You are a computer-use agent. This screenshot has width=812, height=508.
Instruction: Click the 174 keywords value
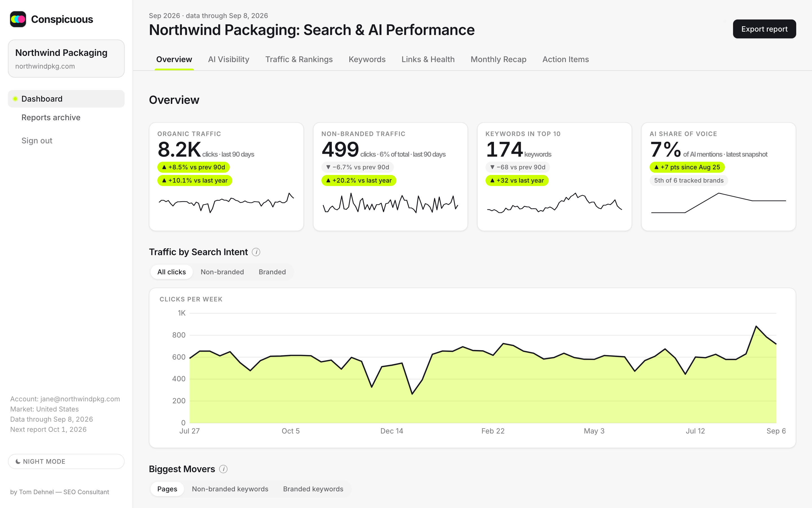pos(504,150)
